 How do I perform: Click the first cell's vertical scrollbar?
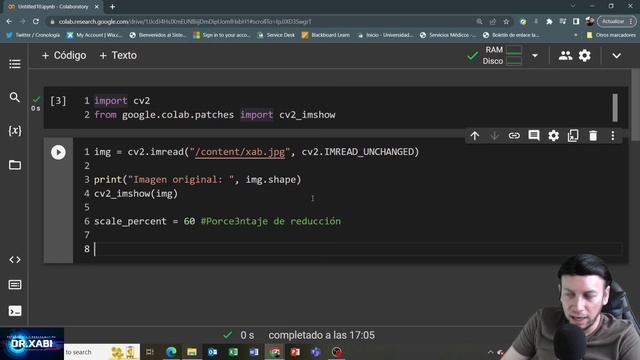click(615, 108)
